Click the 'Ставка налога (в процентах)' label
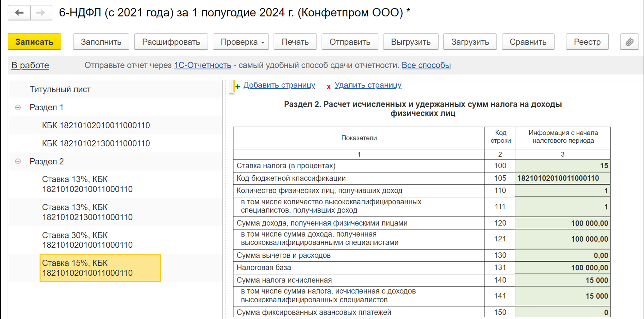 click(x=286, y=166)
